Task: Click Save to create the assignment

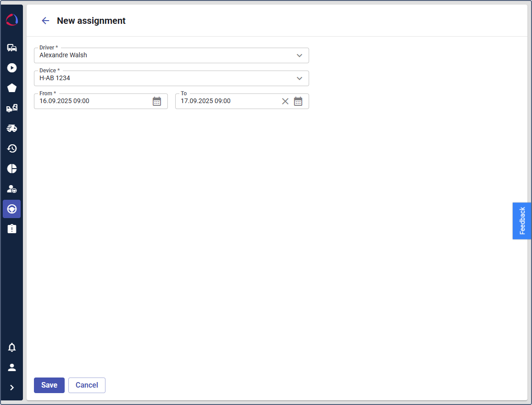Action: click(x=49, y=385)
